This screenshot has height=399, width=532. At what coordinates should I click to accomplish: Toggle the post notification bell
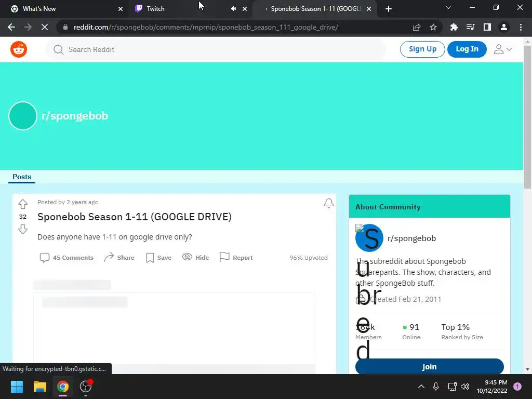(x=328, y=203)
